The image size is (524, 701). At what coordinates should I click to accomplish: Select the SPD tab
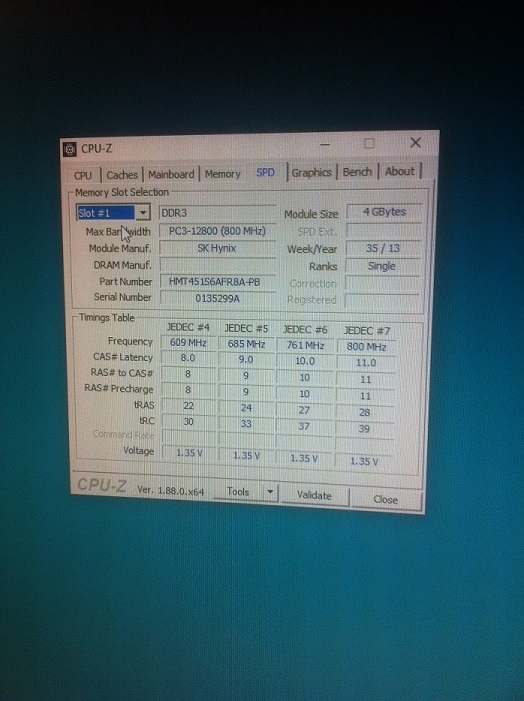[x=265, y=172]
